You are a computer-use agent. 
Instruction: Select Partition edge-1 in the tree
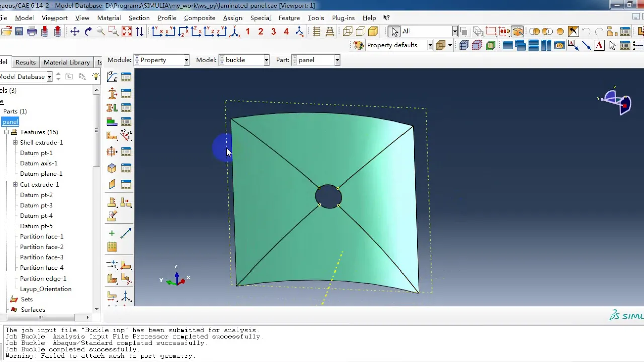click(43, 279)
